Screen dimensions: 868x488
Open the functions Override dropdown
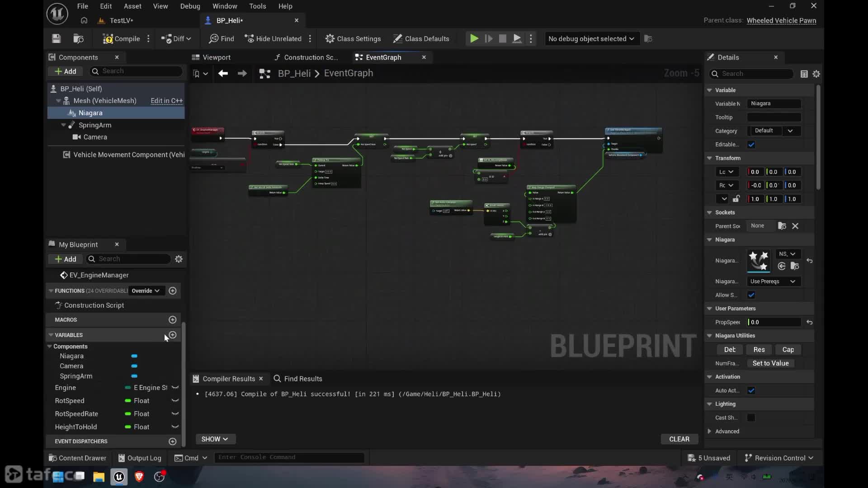pyautogui.click(x=146, y=291)
